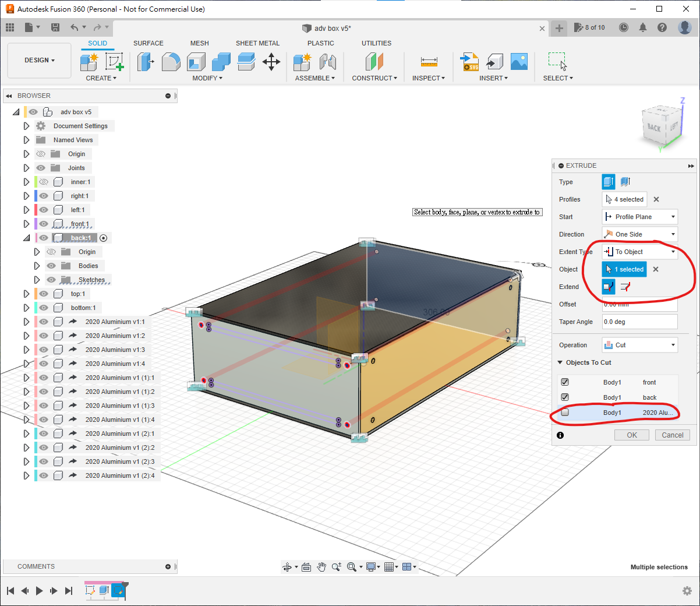The height and width of the screenshot is (606, 700).
Task: Click the Offset Plane construct icon
Action: (x=374, y=62)
